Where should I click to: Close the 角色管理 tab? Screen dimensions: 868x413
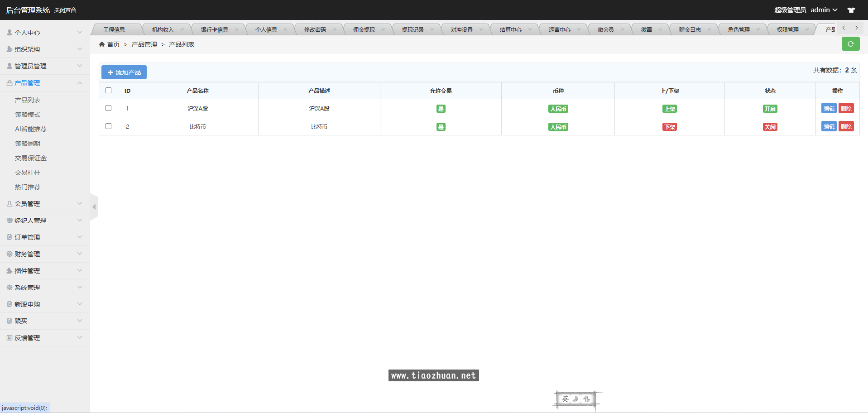[758, 29]
